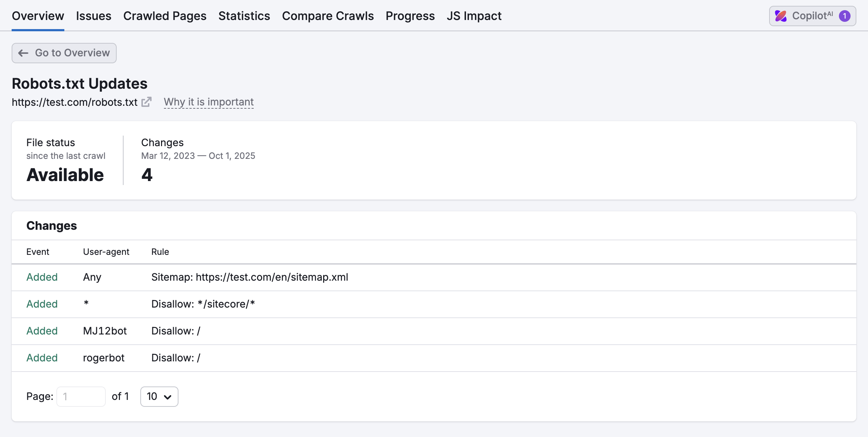Click the chevron beside the 10 selector

pyautogui.click(x=168, y=396)
